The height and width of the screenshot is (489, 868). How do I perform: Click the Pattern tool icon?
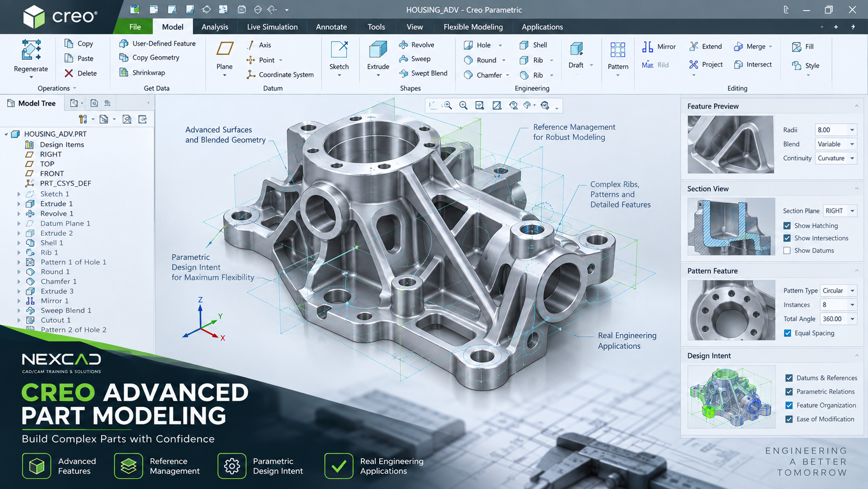pyautogui.click(x=618, y=50)
